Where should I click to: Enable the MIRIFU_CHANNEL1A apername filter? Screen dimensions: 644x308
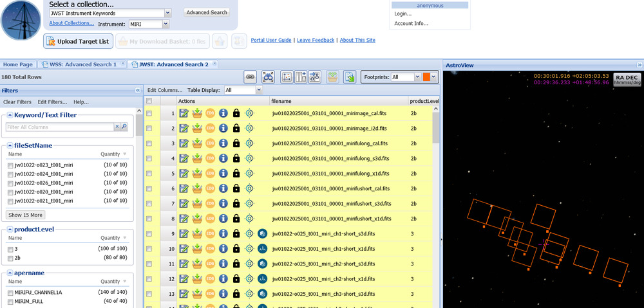coord(10,293)
